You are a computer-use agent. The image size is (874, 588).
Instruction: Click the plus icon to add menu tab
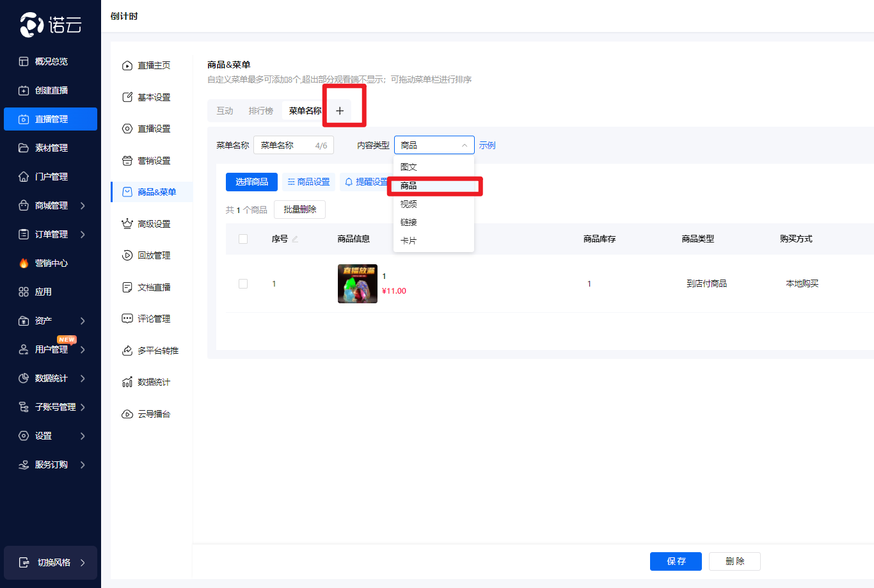[340, 111]
